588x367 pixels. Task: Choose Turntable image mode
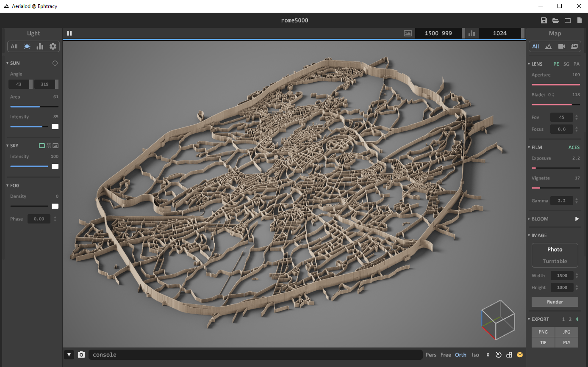point(555,261)
